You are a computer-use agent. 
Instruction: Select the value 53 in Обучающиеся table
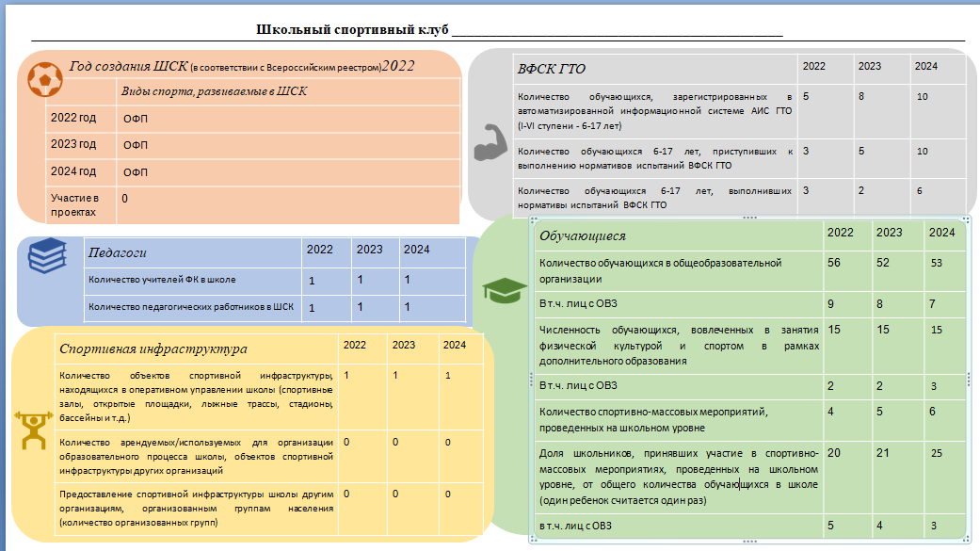[x=937, y=264]
